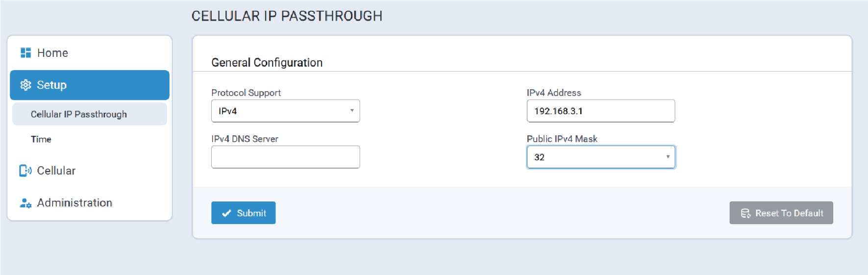Click the Cellular IP Passthrough page title

tap(287, 16)
